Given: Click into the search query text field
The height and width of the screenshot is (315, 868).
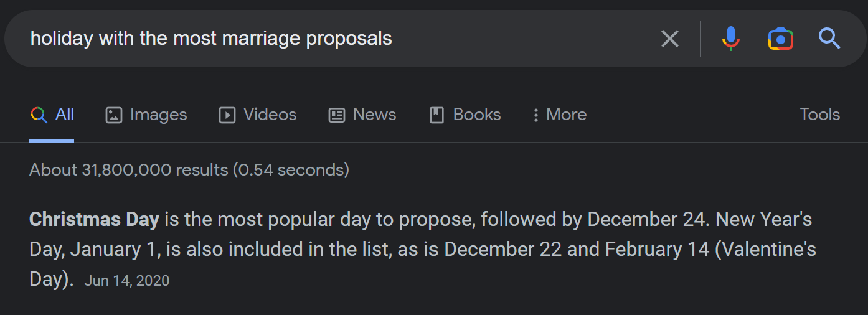Looking at the screenshot, I should [311, 39].
